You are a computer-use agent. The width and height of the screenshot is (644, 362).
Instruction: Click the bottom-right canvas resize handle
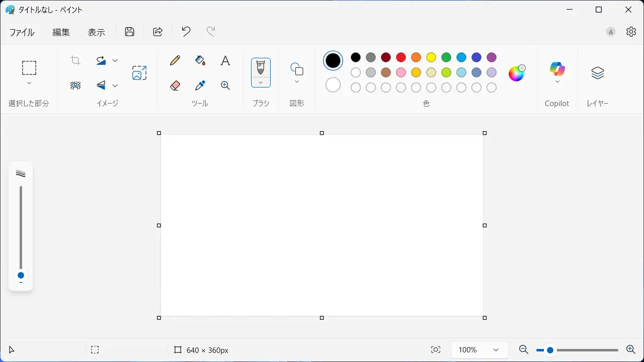(x=485, y=318)
